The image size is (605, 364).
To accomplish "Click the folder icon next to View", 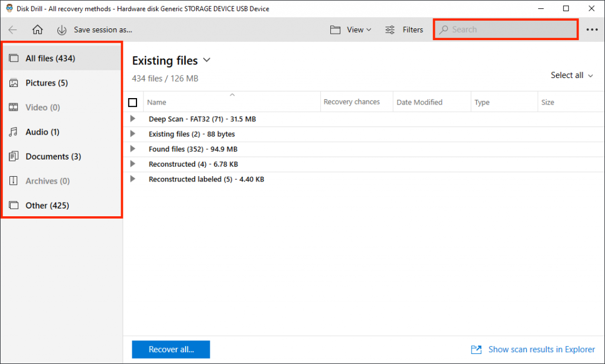I will pos(336,29).
